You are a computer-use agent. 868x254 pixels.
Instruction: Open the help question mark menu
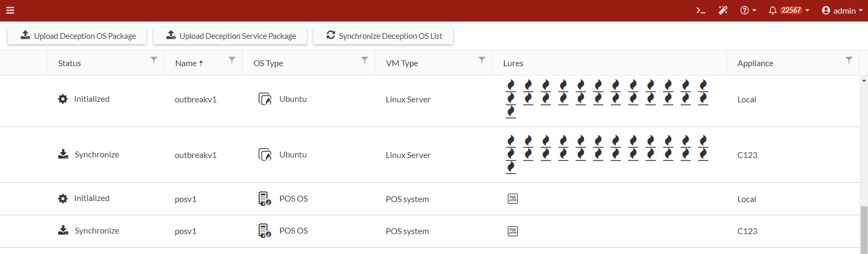tap(747, 10)
